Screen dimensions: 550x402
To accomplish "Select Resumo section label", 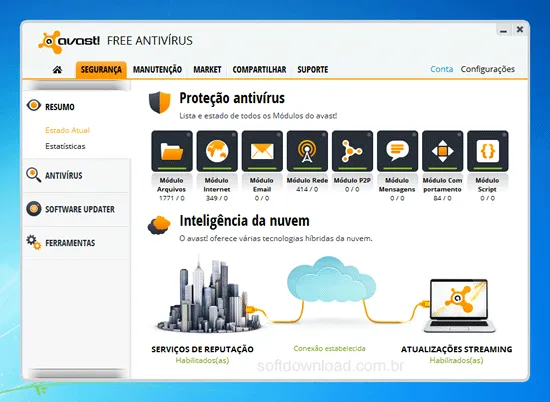I will [60, 107].
